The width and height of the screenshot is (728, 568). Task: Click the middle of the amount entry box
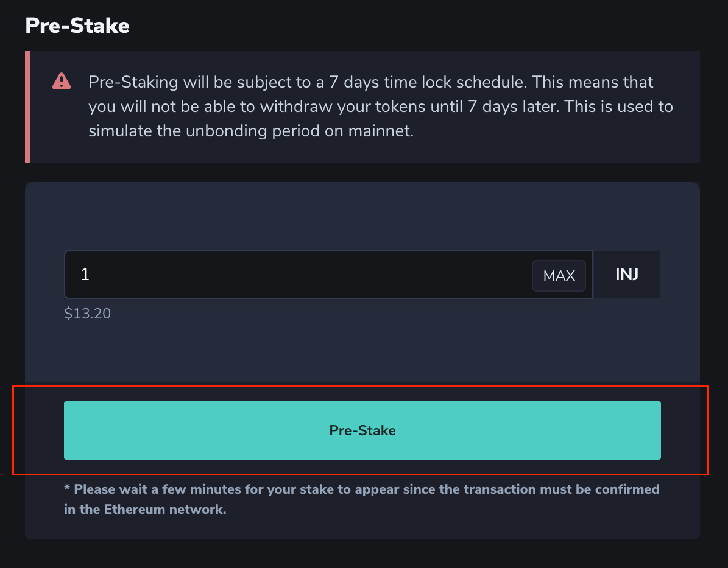click(328, 275)
